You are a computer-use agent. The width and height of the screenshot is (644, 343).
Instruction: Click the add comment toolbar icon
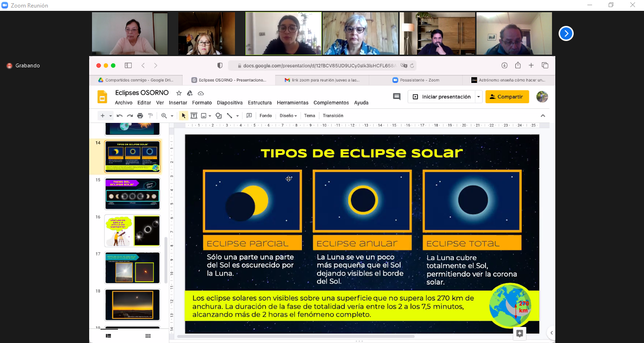point(249,116)
